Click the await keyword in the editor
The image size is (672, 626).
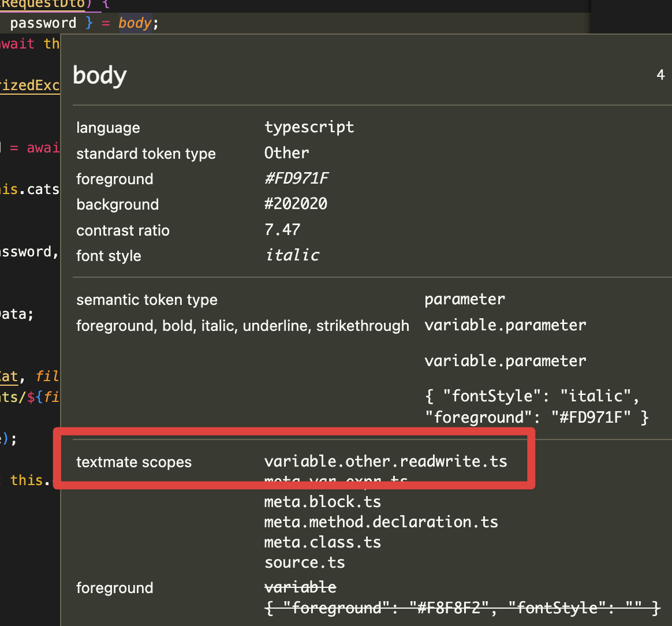coord(17,43)
